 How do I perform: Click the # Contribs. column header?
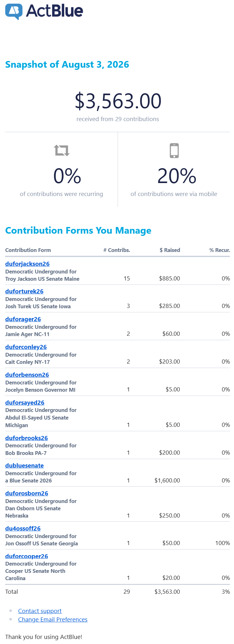117,250
